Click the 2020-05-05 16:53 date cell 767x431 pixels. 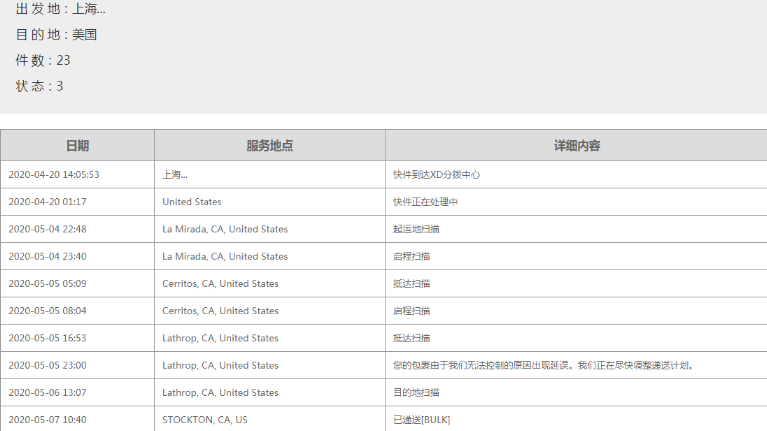click(x=47, y=338)
